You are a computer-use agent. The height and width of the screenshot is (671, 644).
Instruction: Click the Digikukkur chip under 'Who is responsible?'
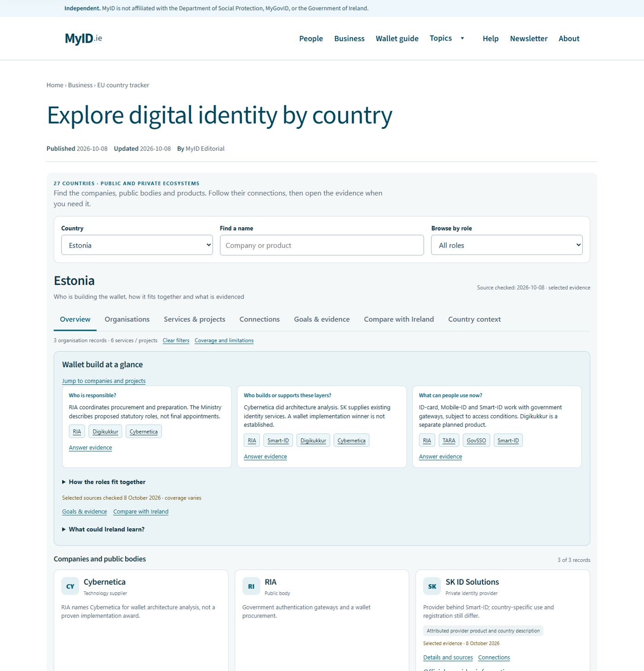tap(105, 432)
